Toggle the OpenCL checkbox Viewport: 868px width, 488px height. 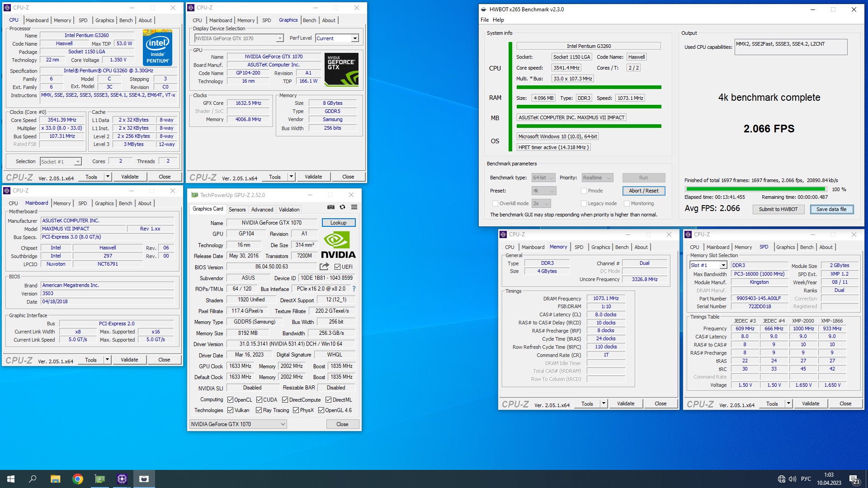pos(230,400)
